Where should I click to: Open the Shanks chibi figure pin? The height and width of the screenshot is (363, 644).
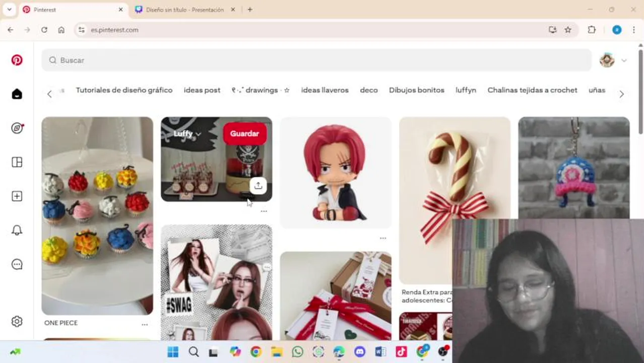pos(336,172)
